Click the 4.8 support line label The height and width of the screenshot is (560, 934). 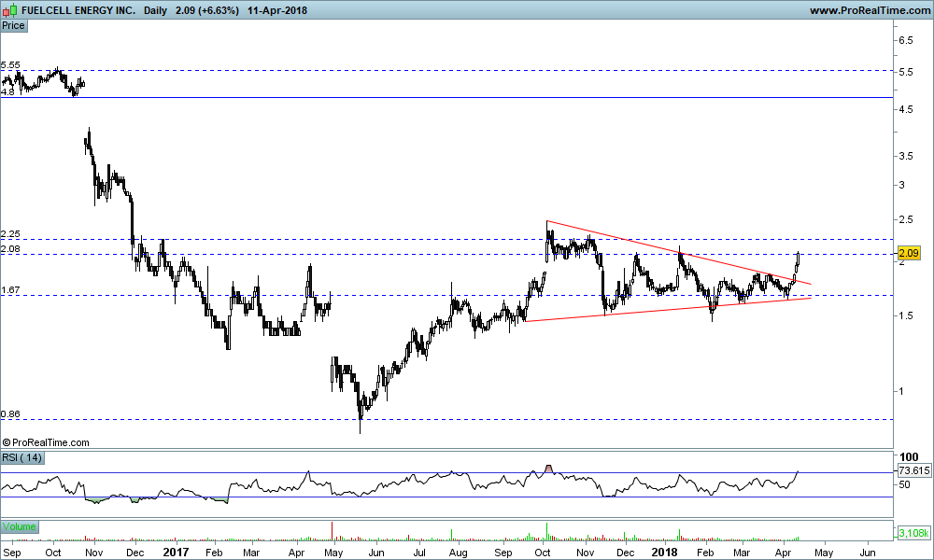pyautogui.click(x=7, y=91)
